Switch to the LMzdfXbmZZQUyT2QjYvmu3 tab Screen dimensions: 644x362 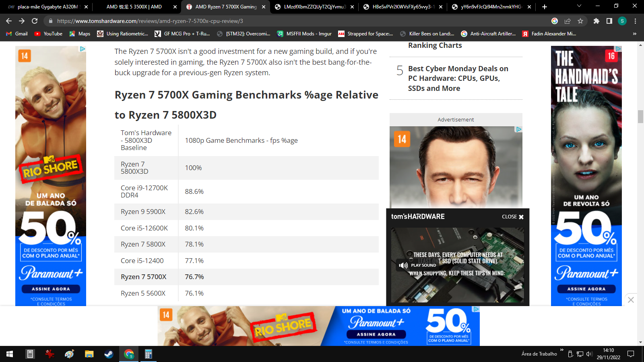coord(315,7)
